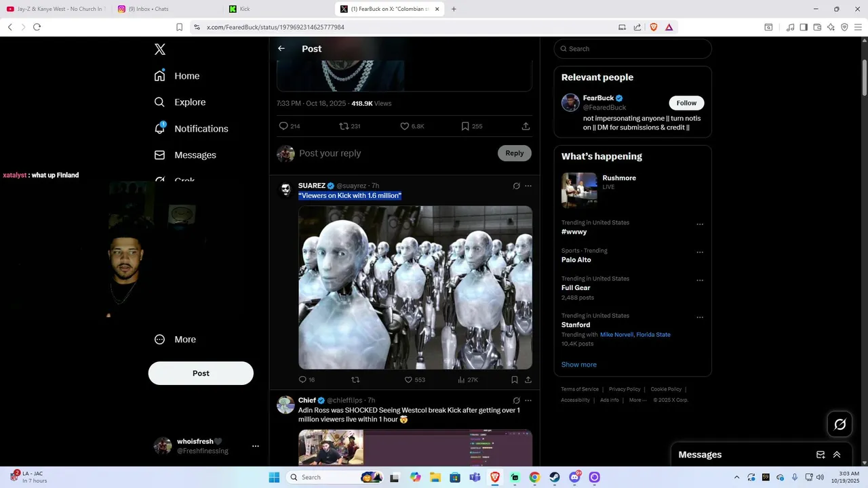Viewport: 868px width, 488px height.
Task: Click the browser bookmark icon
Action: 180,27
